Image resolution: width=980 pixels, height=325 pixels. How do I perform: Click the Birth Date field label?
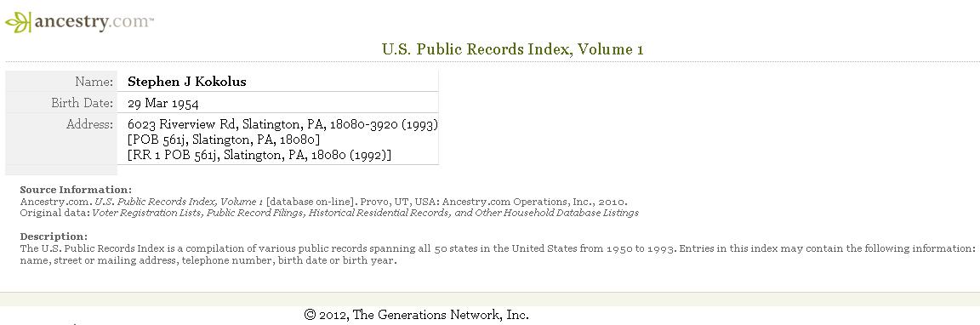pos(83,102)
